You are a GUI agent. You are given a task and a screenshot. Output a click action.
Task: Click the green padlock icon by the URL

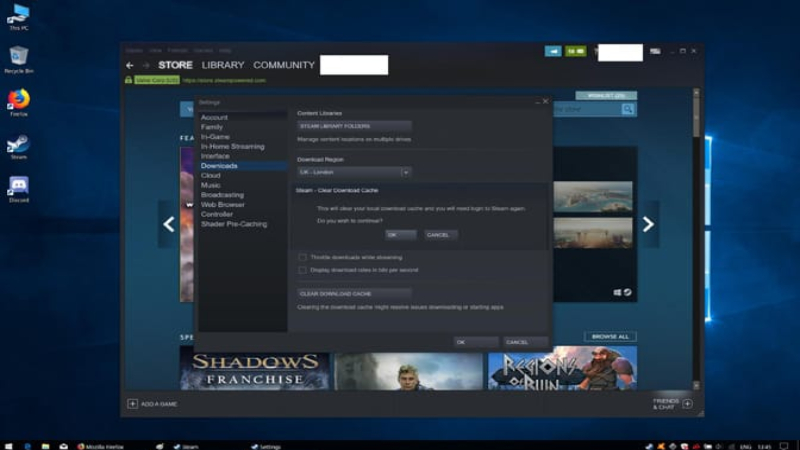click(129, 80)
